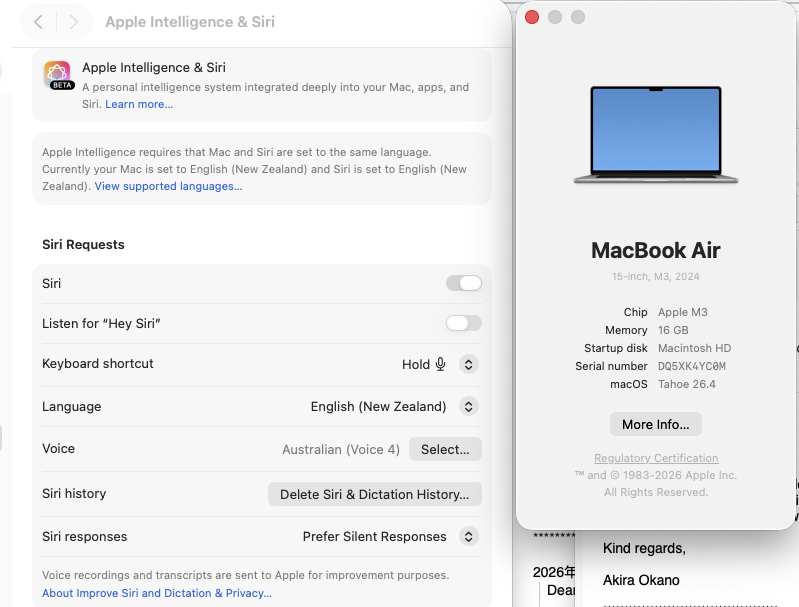Expand the Siri responses dropdown
The height and width of the screenshot is (607, 799).
[x=468, y=536]
